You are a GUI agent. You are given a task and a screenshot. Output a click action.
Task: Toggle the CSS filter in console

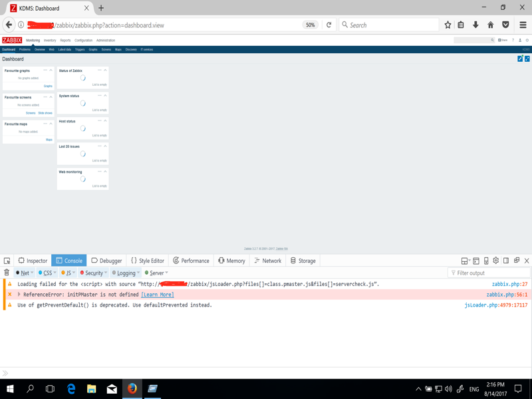[x=47, y=273]
